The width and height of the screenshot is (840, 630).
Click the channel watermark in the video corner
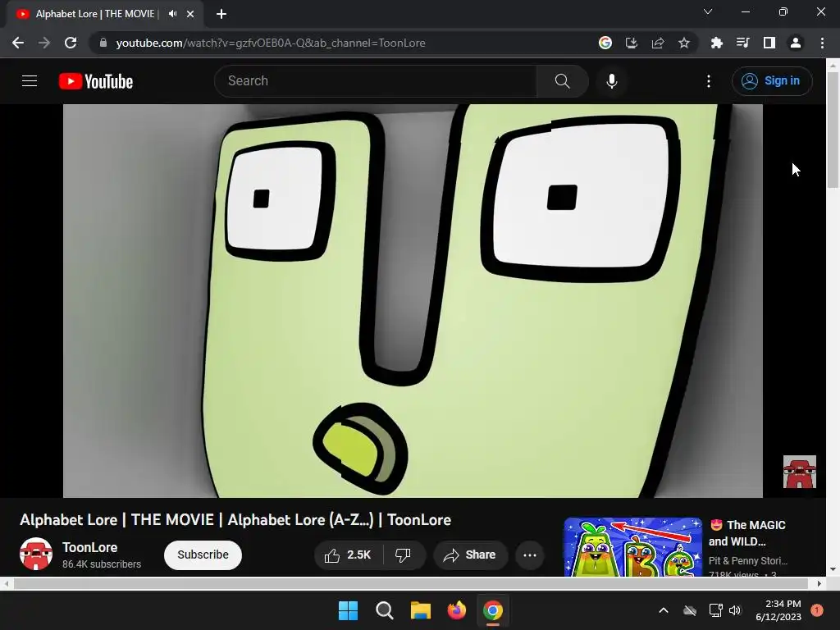tap(799, 472)
